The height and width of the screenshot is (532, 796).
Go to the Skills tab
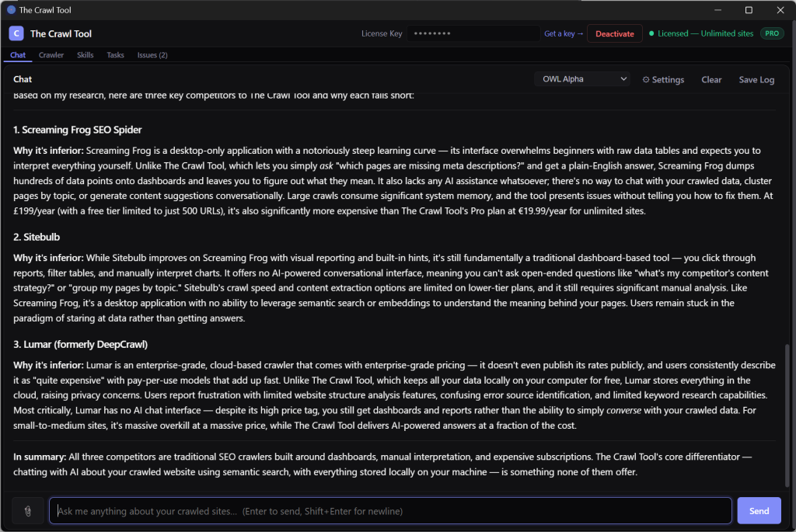coord(86,55)
